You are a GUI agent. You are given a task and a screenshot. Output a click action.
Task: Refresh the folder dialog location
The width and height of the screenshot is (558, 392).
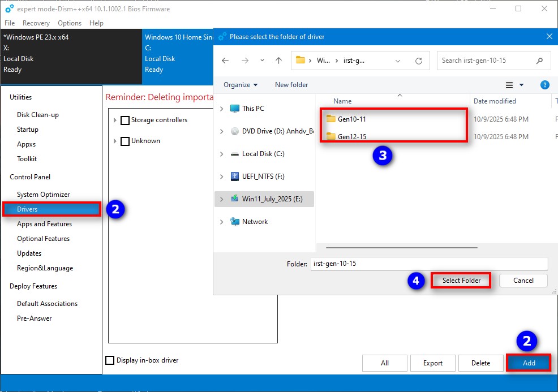click(419, 61)
